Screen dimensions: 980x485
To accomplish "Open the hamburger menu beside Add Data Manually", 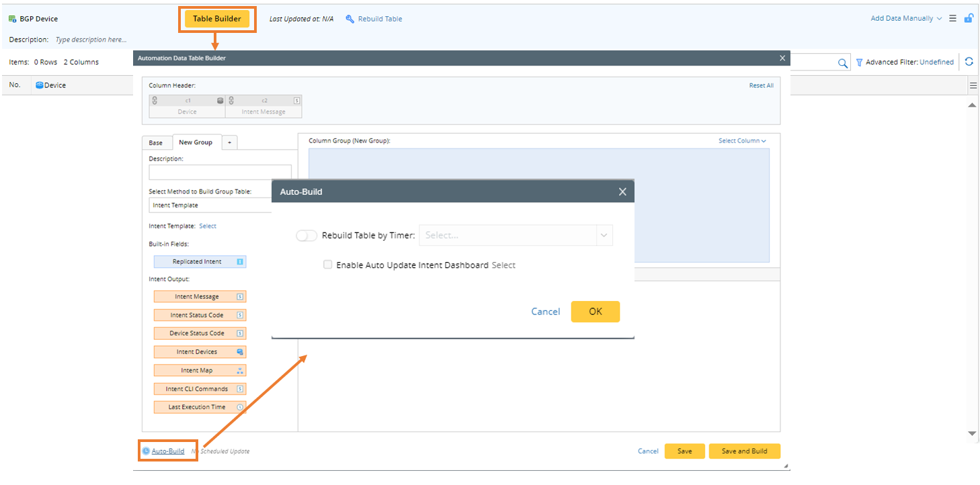I will [952, 19].
